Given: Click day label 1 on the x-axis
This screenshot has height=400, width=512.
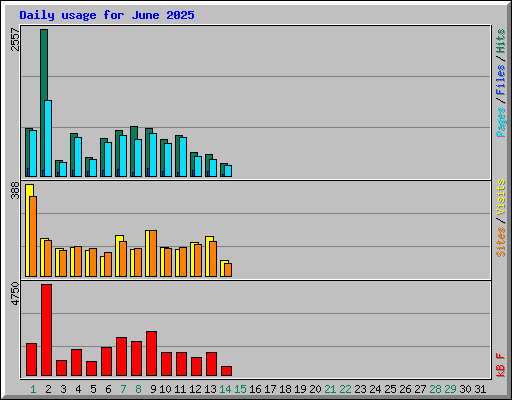Looking at the screenshot, I should click(33, 389).
